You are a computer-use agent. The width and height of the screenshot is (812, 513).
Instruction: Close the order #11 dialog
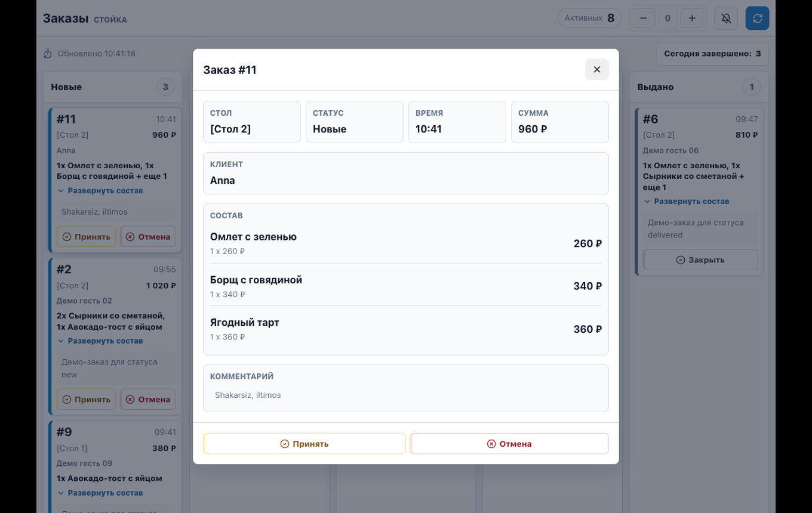(596, 70)
